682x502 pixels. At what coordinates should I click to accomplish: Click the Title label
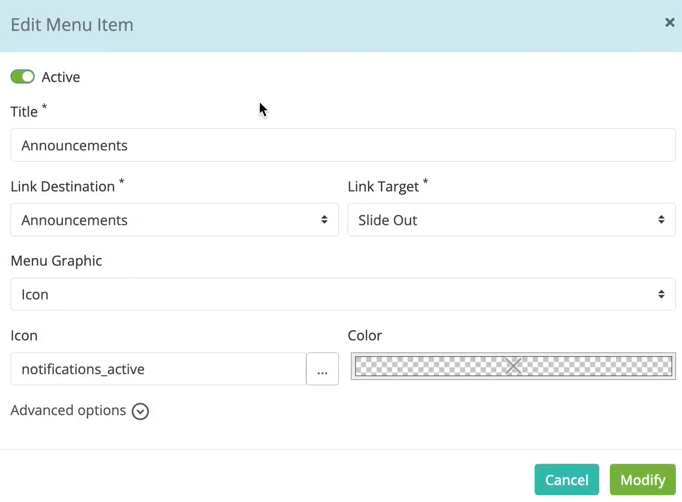coord(24,112)
